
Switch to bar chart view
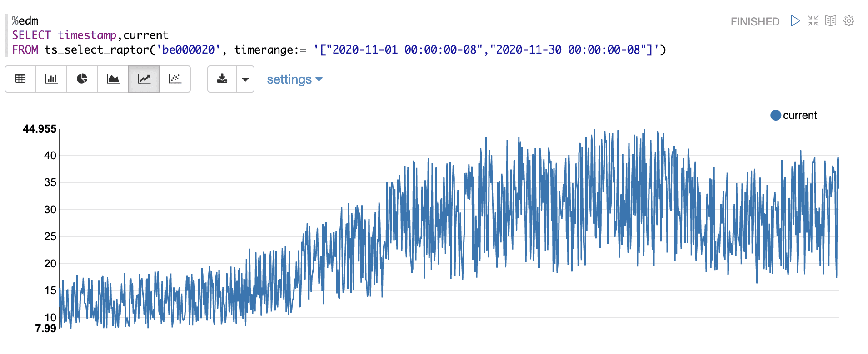(x=51, y=79)
